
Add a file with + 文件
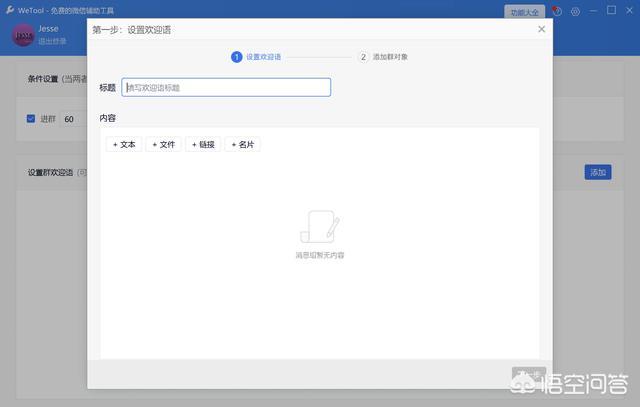tap(163, 144)
